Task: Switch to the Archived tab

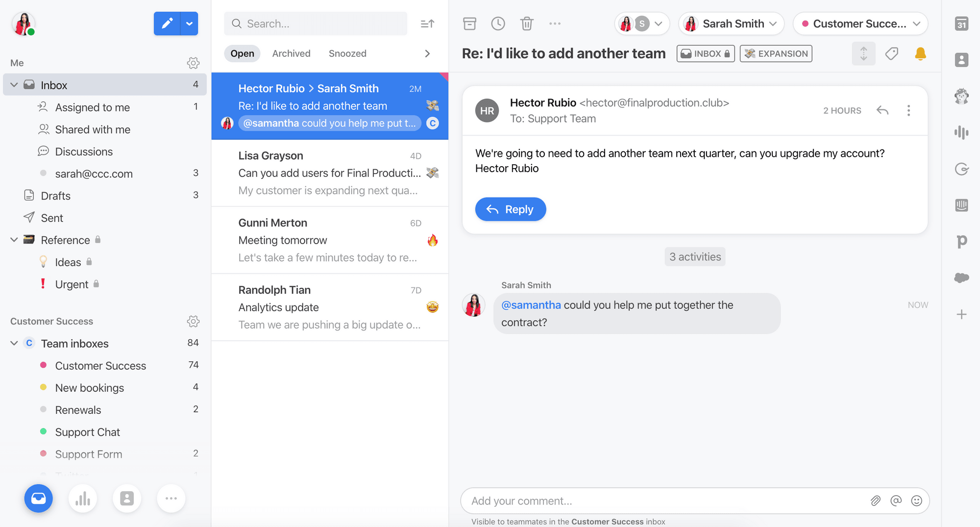Action: (x=291, y=53)
